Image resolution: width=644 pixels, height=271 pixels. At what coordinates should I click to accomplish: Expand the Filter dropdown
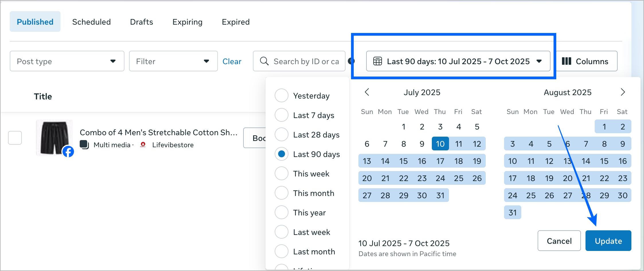(173, 61)
